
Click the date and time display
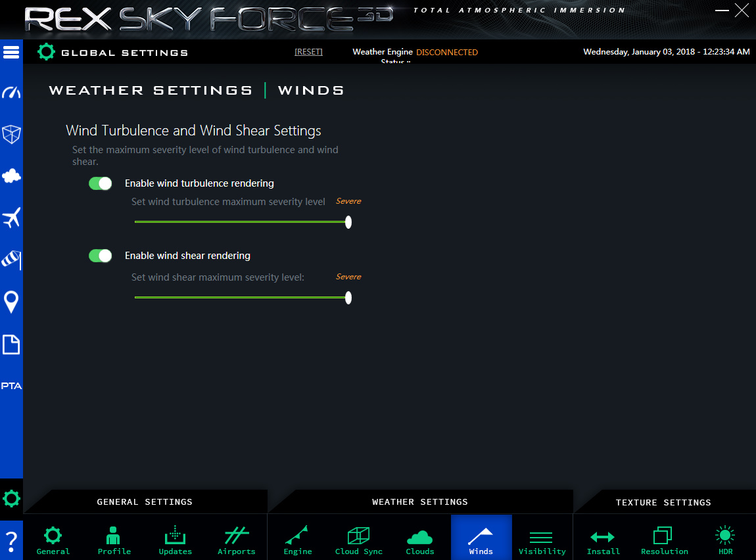pyautogui.click(x=667, y=51)
